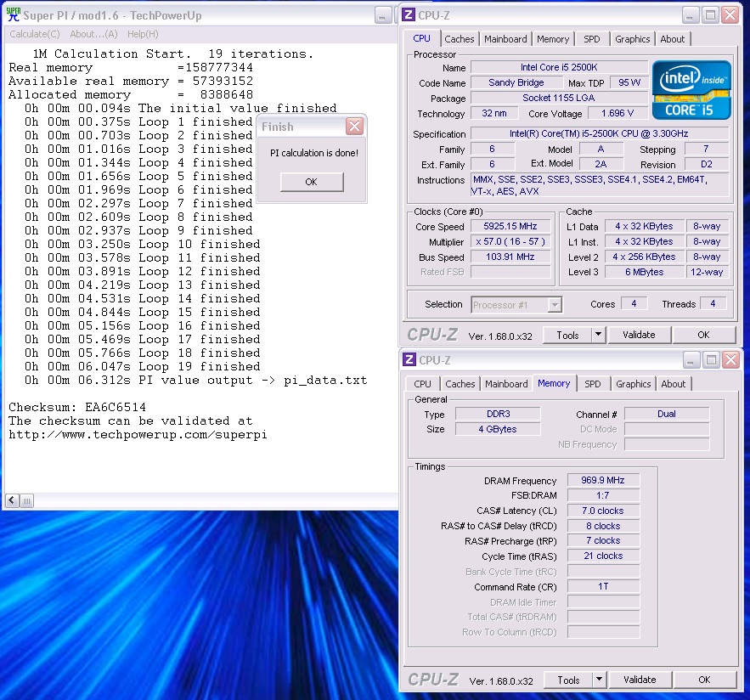Open Graphics tab in top CPU-Z window
Image resolution: width=750 pixels, height=700 pixels.
click(x=632, y=39)
